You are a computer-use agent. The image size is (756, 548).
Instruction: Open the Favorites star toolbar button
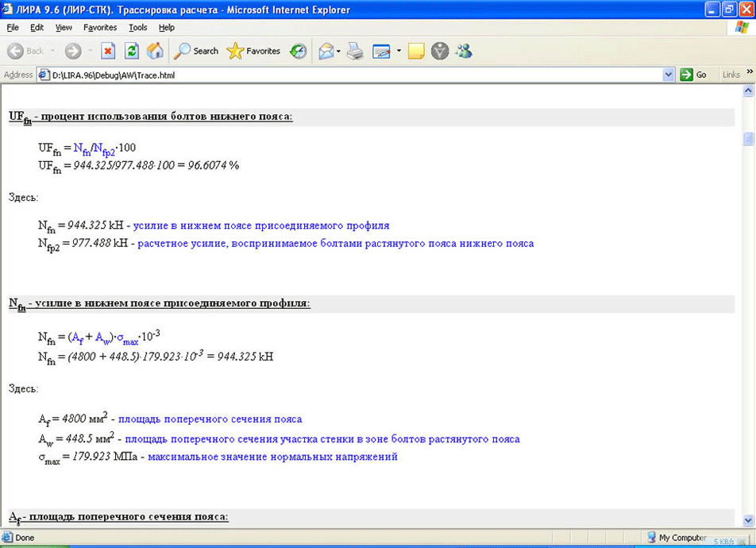point(254,51)
